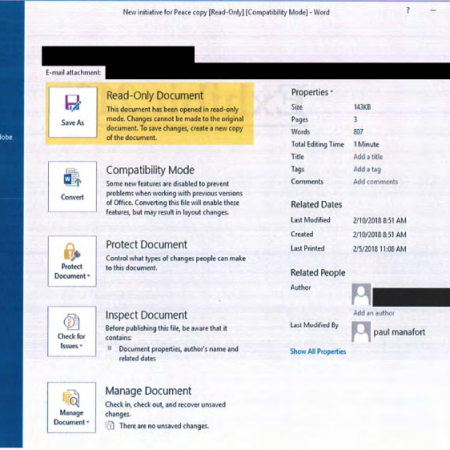Click Add comments field
The image size is (450, 450).
click(375, 182)
